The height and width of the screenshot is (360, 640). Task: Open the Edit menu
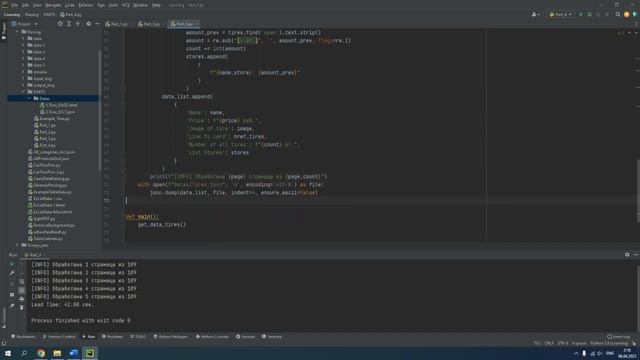(x=25, y=5)
